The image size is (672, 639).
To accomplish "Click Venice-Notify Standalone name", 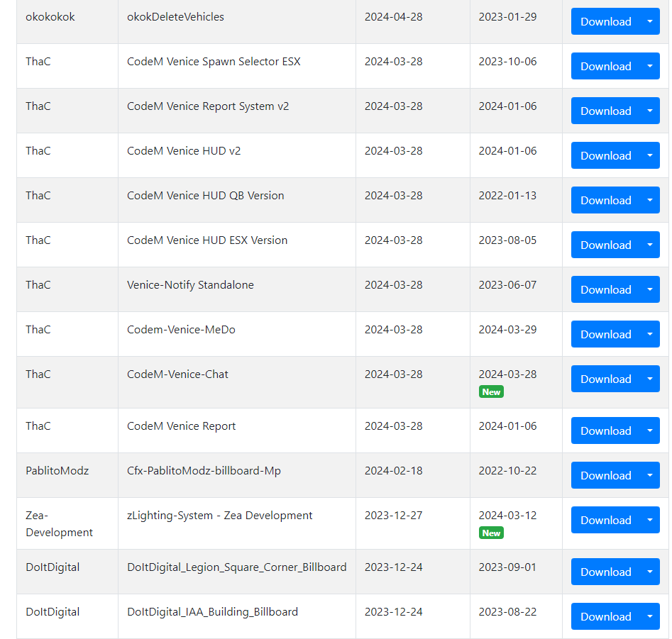I will tap(190, 285).
